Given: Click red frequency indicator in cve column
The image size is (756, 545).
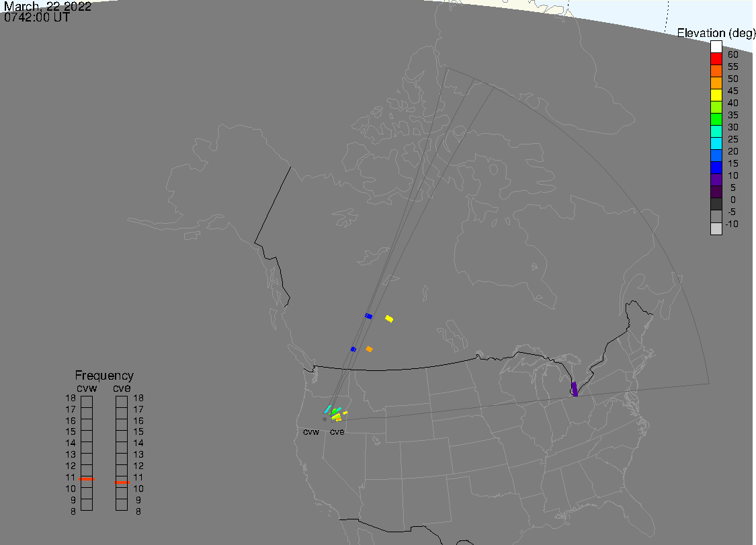Looking at the screenshot, I should [122, 482].
